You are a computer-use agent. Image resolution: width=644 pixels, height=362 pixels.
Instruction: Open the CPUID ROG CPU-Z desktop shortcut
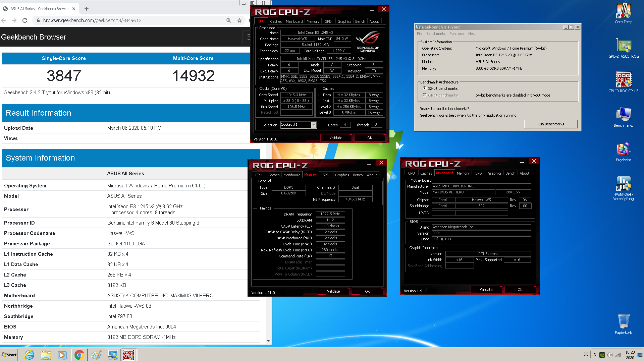point(623,82)
